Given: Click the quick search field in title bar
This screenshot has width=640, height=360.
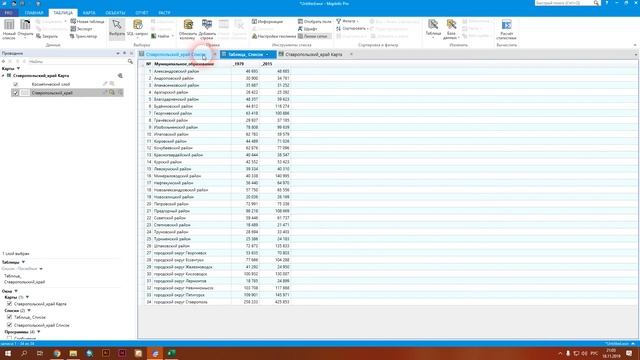Looking at the screenshot, I should [x=564, y=3].
